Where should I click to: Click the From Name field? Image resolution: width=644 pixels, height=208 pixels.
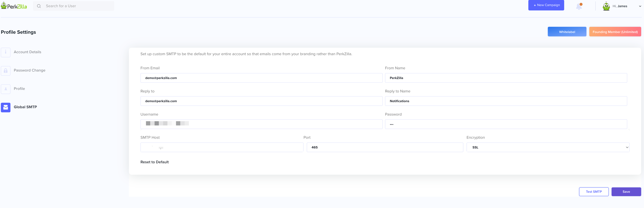(x=506, y=78)
